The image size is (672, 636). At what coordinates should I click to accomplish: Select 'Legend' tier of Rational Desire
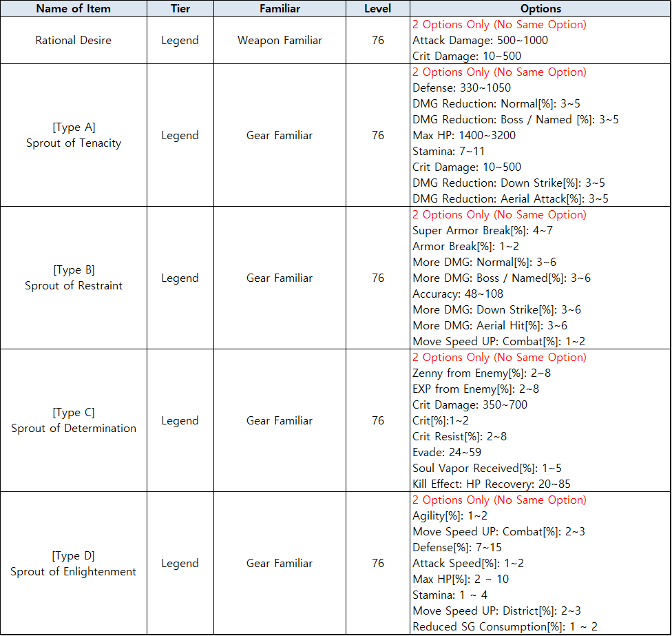(x=180, y=41)
